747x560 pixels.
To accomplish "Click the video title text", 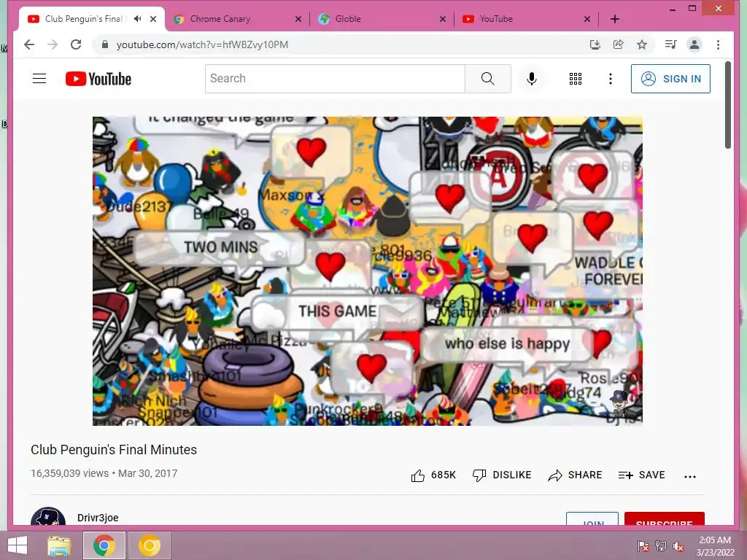I will pyautogui.click(x=114, y=450).
